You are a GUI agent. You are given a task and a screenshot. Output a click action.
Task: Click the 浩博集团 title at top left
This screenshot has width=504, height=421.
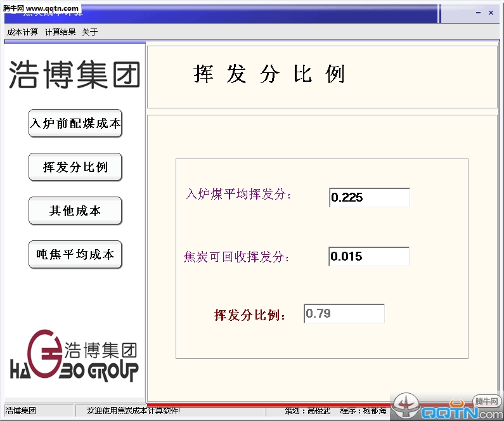pos(75,75)
